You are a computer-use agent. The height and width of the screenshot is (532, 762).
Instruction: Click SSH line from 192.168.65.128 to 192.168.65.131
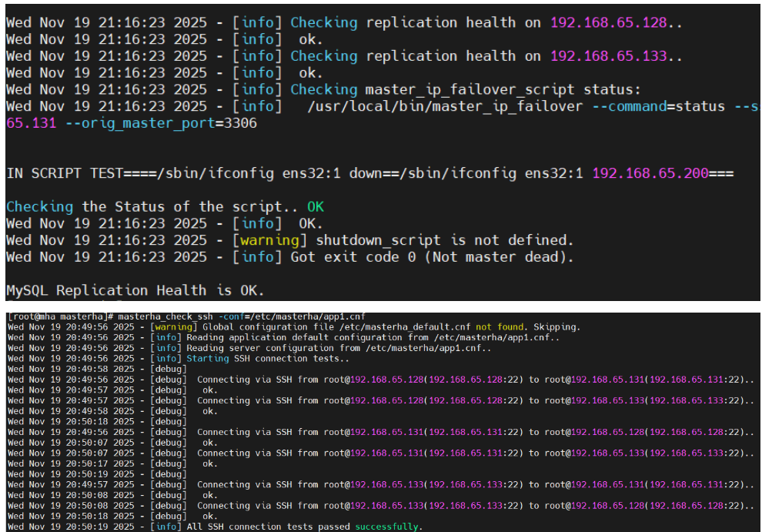(475, 380)
